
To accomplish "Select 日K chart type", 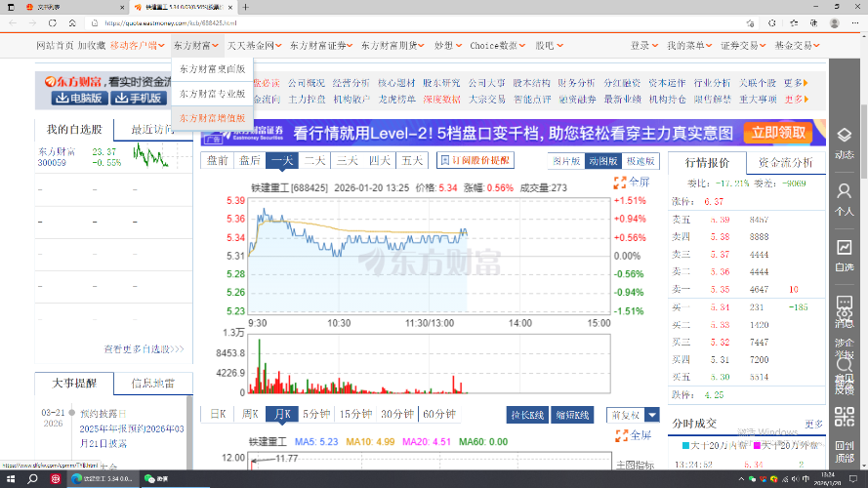I will coord(218,414).
